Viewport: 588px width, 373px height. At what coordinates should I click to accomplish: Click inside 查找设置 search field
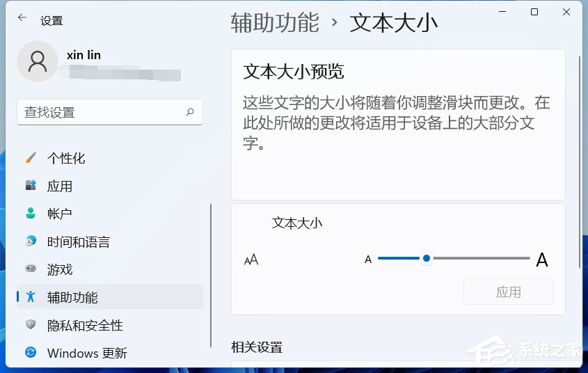[x=110, y=112]
